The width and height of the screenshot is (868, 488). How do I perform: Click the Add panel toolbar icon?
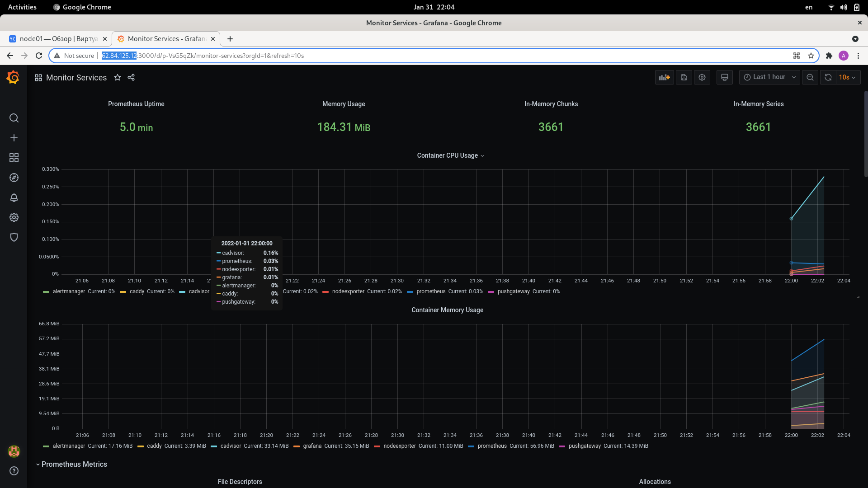coord(664,77)
